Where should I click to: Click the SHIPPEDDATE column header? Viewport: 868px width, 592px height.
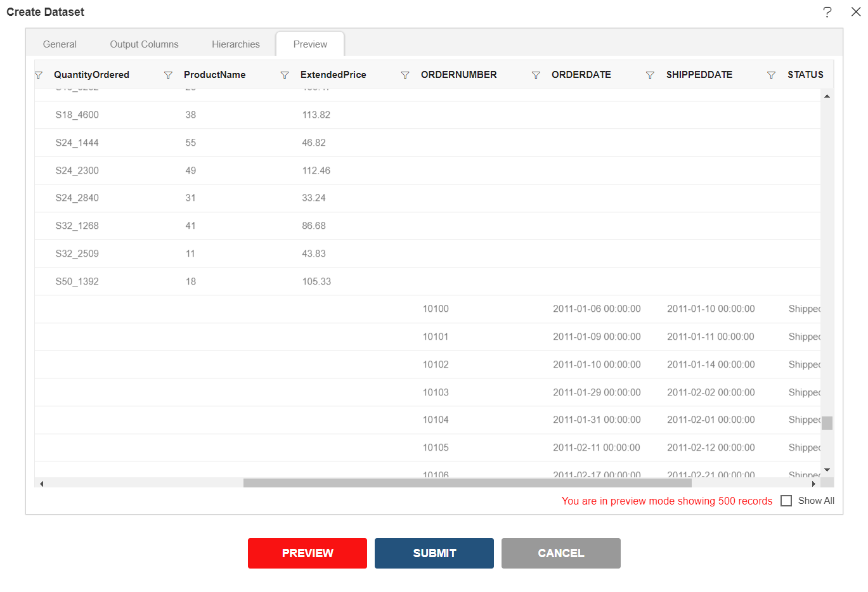pos(699,75)
